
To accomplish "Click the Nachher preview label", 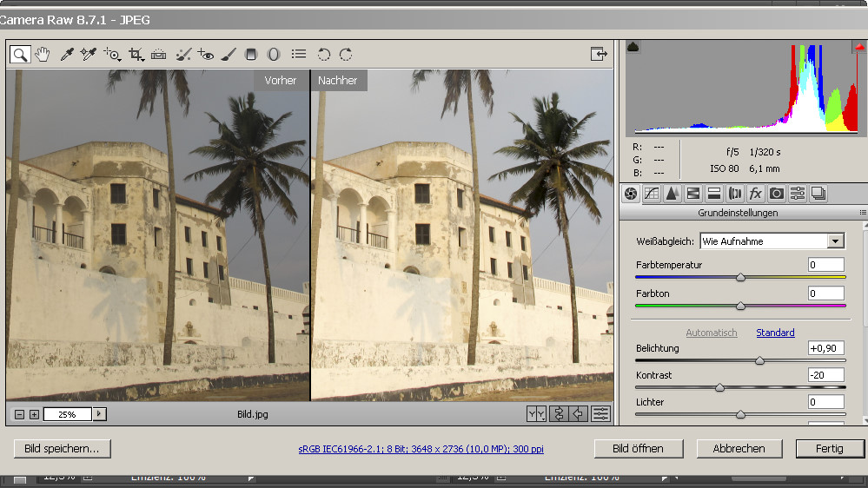I will tap(338, 80).
